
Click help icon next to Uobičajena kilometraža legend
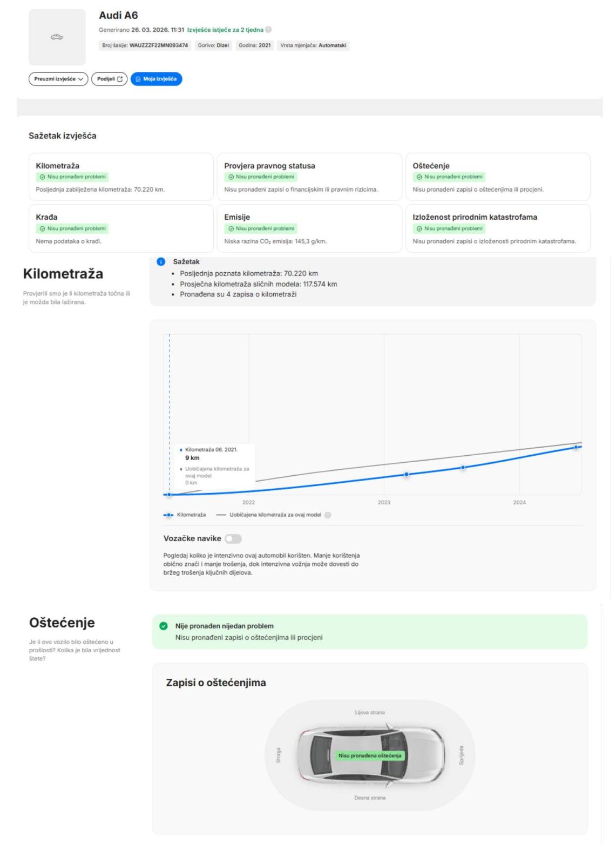328,515
